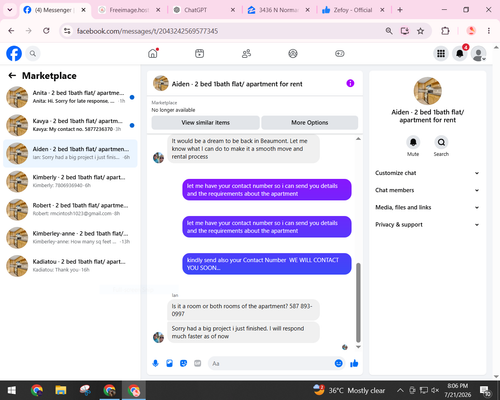Go to the Home feed icon

click(153, 53)
